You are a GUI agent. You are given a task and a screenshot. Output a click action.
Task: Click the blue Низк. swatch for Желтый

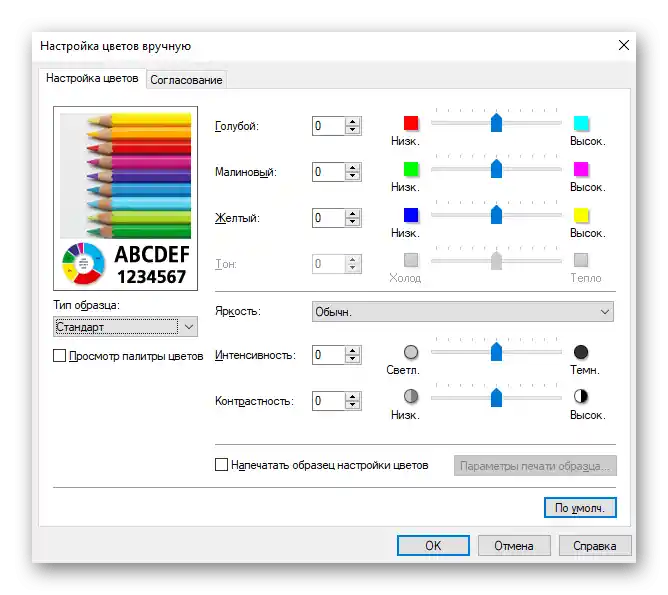(x=411, y=215)
